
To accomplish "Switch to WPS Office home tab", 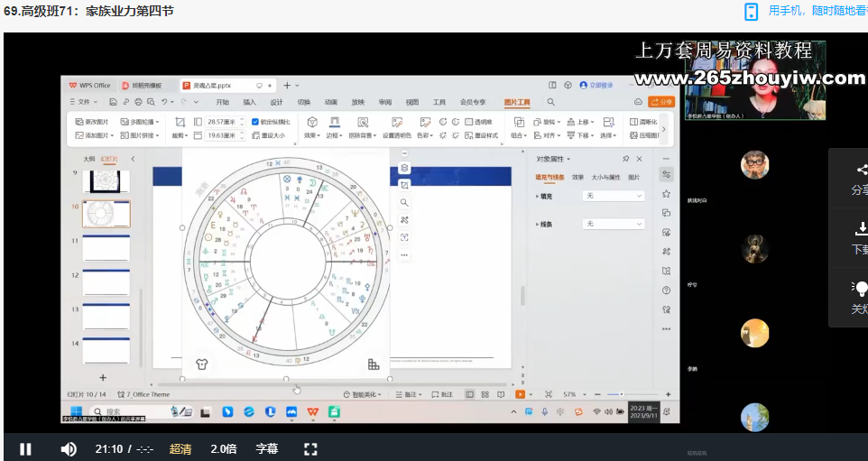I will (89, 85).
